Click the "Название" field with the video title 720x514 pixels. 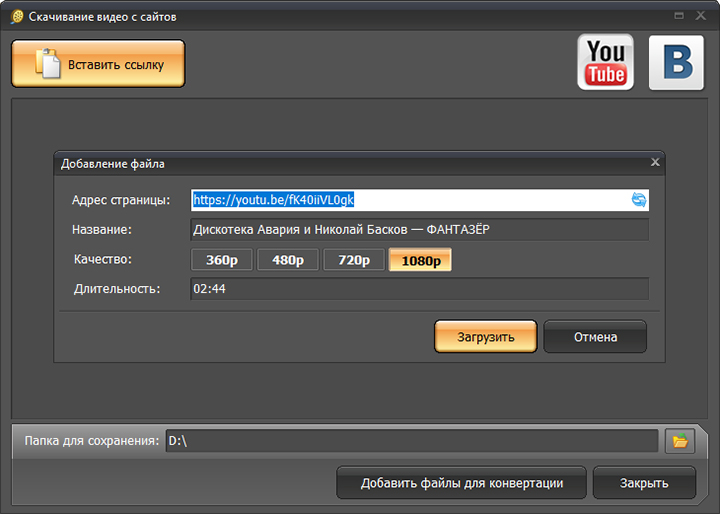coord(419,230)
